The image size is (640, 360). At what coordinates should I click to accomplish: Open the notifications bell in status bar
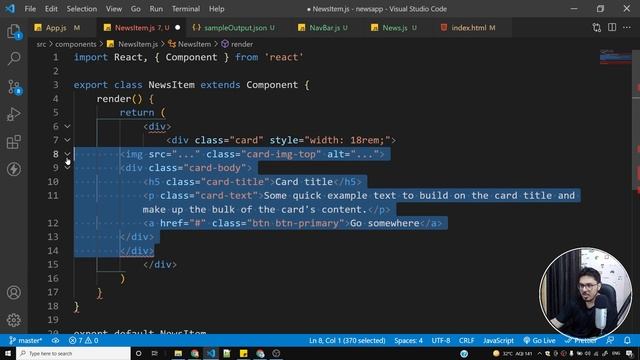pos(627,340)
